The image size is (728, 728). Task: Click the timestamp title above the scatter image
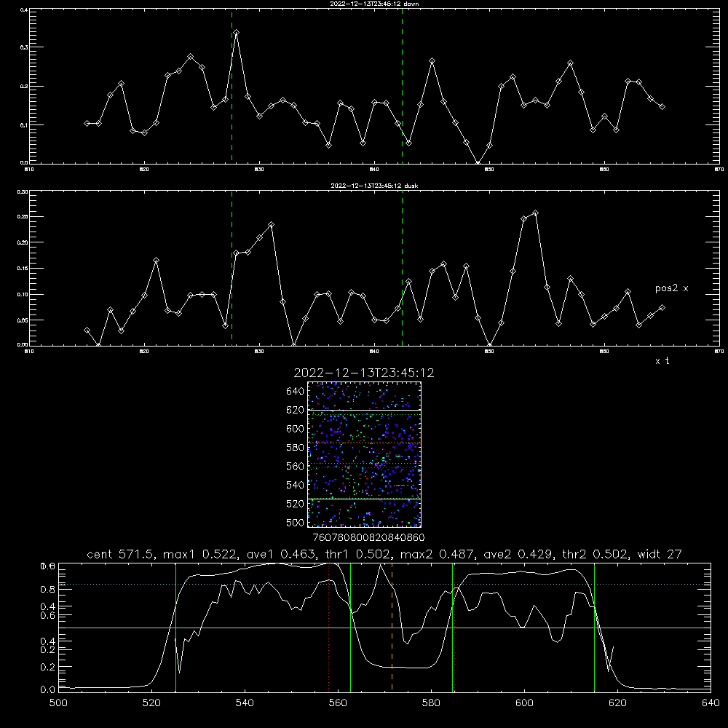pos(363,373)
